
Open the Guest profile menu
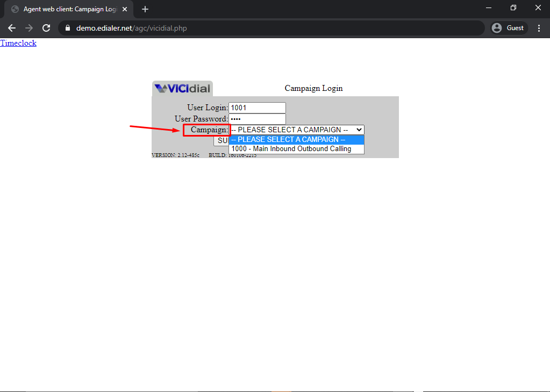coord(509,28)
